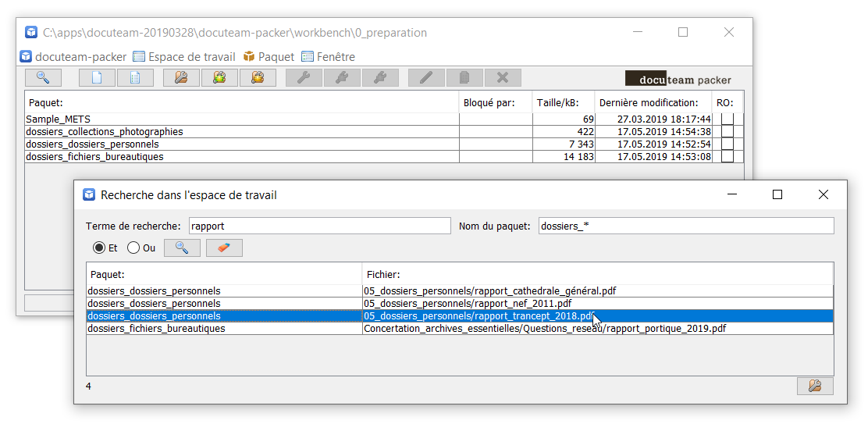The image size is (868, 424).
Task: Click the green-lock open packet icon
Action: point(220,78)
